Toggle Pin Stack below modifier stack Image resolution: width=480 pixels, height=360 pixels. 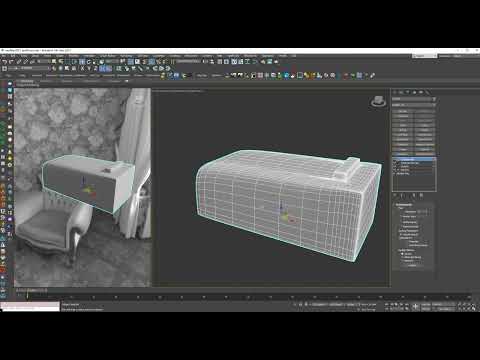pyautogui.click(x=394, y=195)
